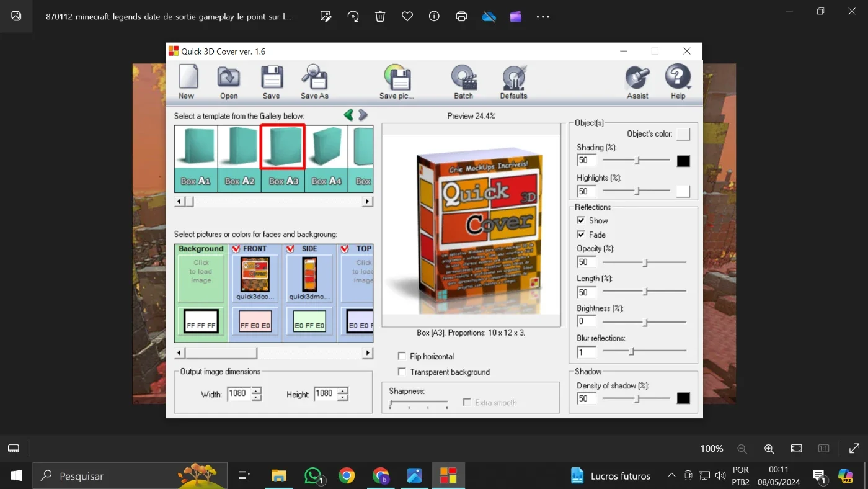Click template gallery scroll left arrow

[179, 201]
